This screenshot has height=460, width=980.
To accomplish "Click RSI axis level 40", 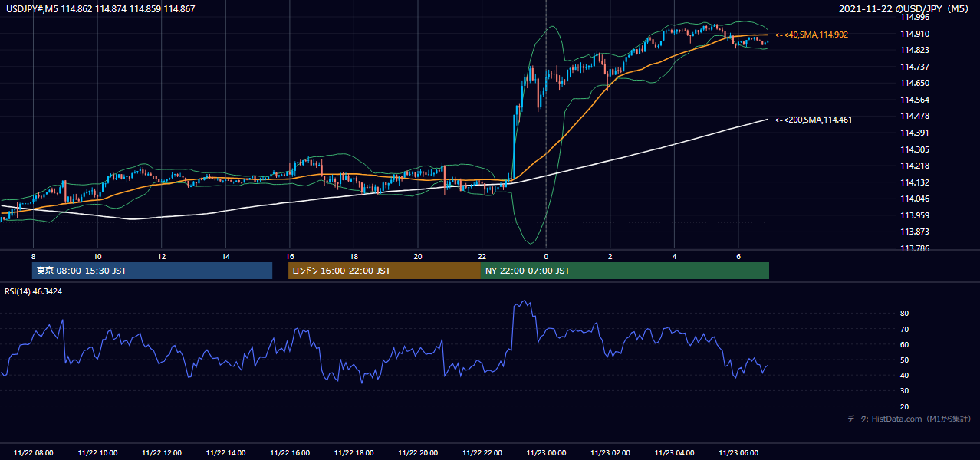I will (x=905, y=375).
